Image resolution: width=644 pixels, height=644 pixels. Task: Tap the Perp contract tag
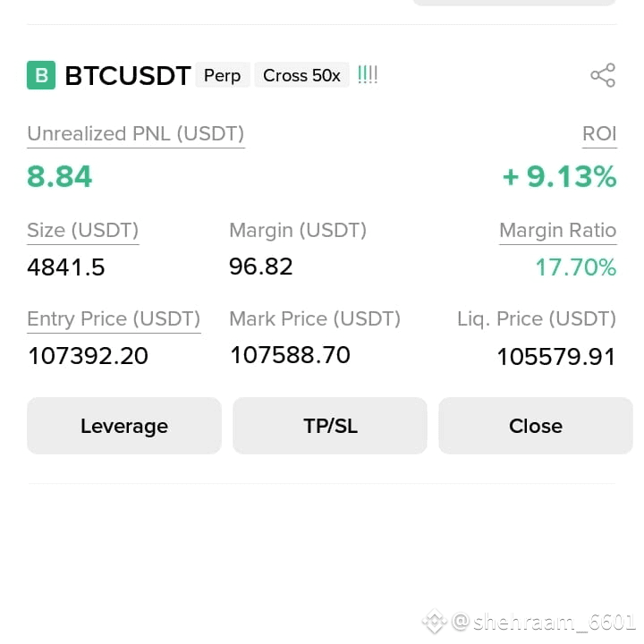pyautogui.click(x=222, y=75)
